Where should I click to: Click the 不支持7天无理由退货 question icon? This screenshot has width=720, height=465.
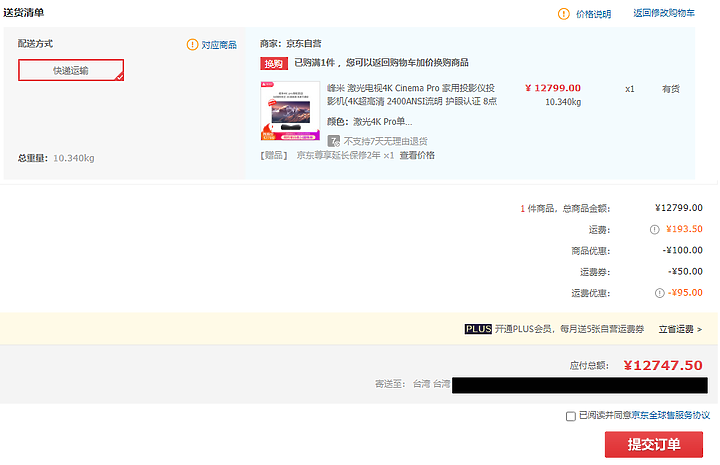(333, 140)
